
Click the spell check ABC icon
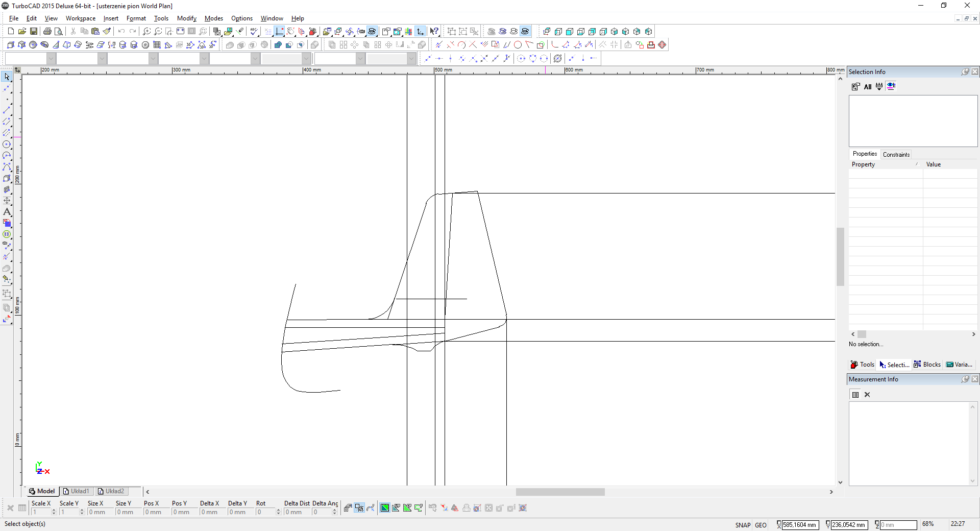[254, 32]
